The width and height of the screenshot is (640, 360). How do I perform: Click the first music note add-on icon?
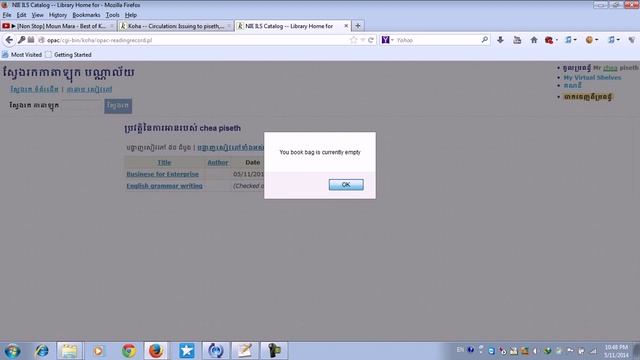(x=568, y=40)
